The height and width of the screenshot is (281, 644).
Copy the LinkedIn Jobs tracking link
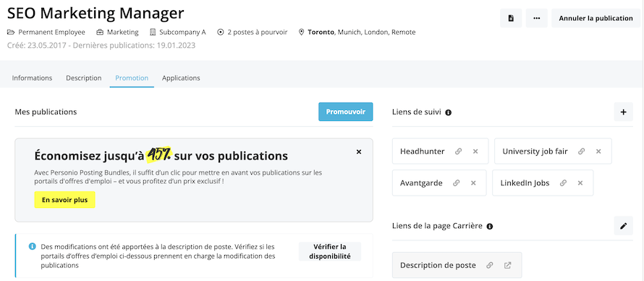tap(564, 183)
